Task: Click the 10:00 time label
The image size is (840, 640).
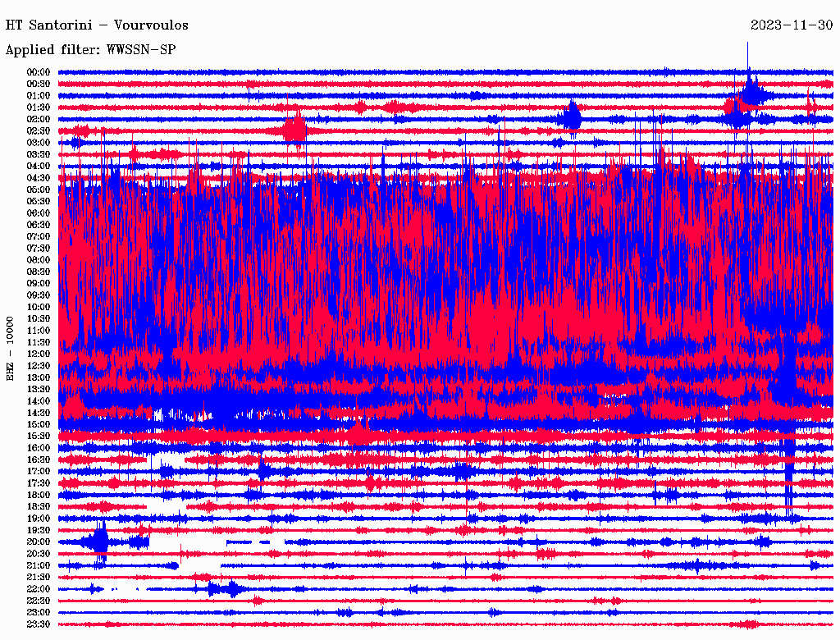Action: (39, 307)
